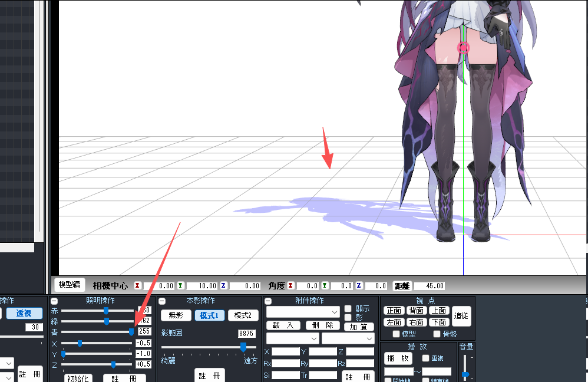This screenshot has width=588, height=382.
Task: Click the blue Z icon beside 角度
Action: coord(359,285)
